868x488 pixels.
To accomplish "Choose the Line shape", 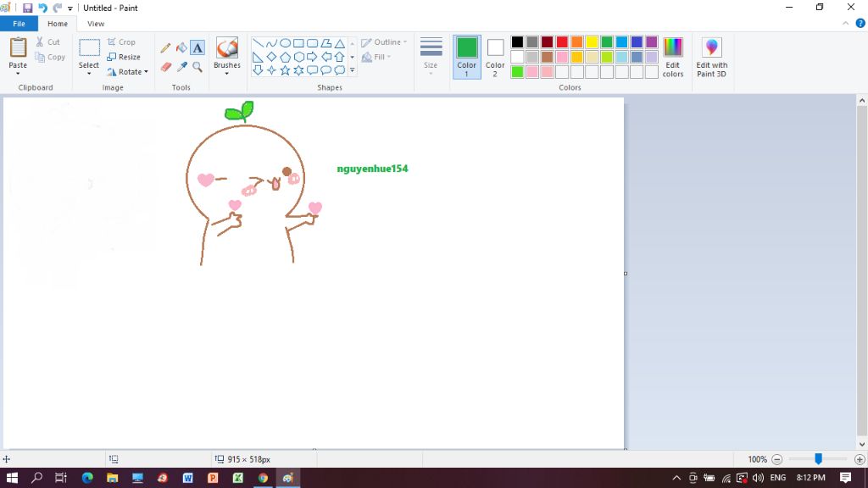I will (258, 43).
